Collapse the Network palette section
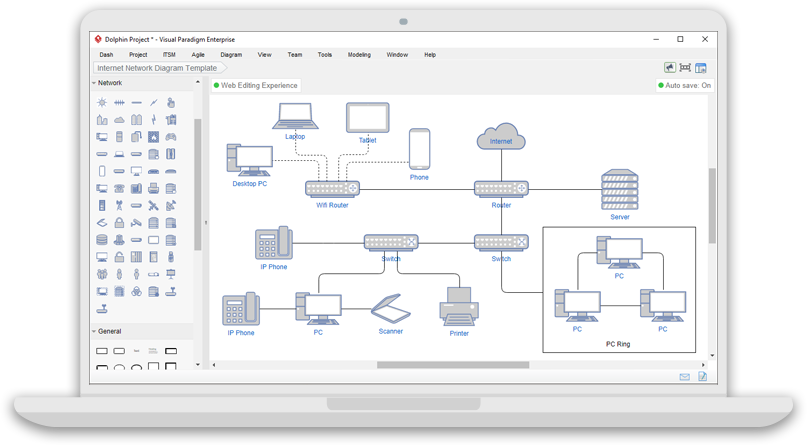Viewport: 807px width, 445px height. (x=94, y=83)
